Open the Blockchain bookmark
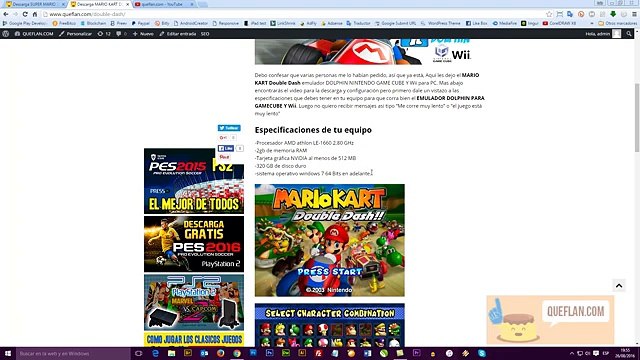Screen dimensions: 640x360 [x=93, y=23]
